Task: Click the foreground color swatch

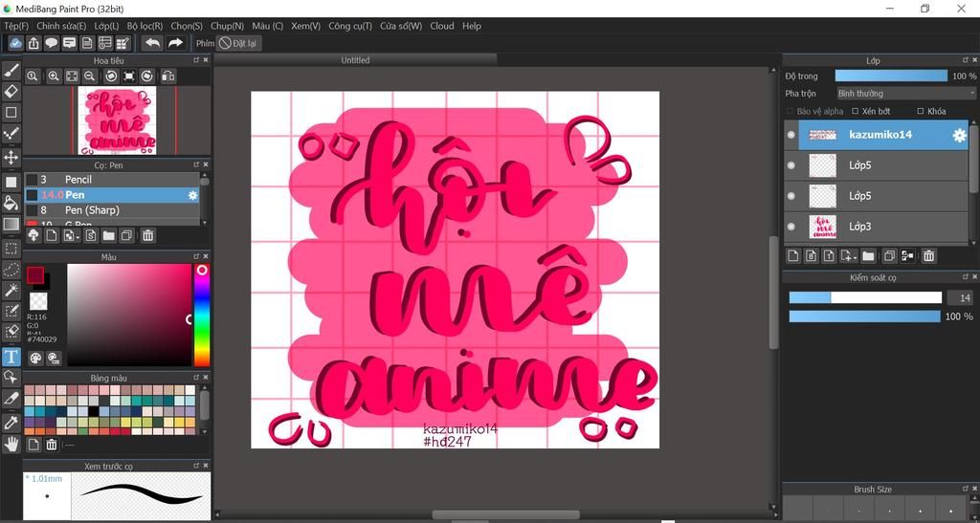Action: click(35, 275)
